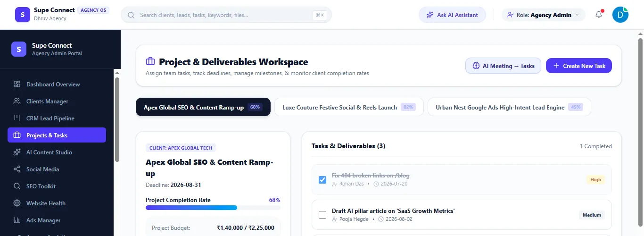Click the AI Content Studio sparkle icon

(x=17, y=152)
